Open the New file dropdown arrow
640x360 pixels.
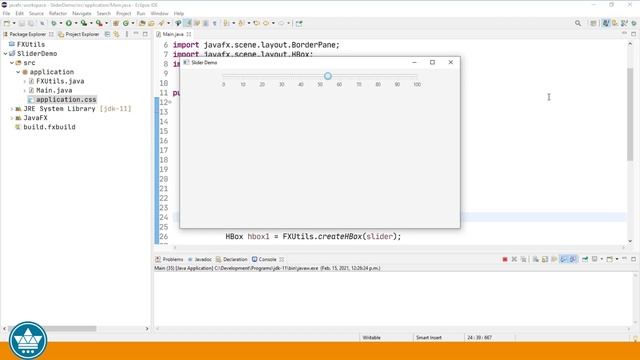[x=14, y=23]
